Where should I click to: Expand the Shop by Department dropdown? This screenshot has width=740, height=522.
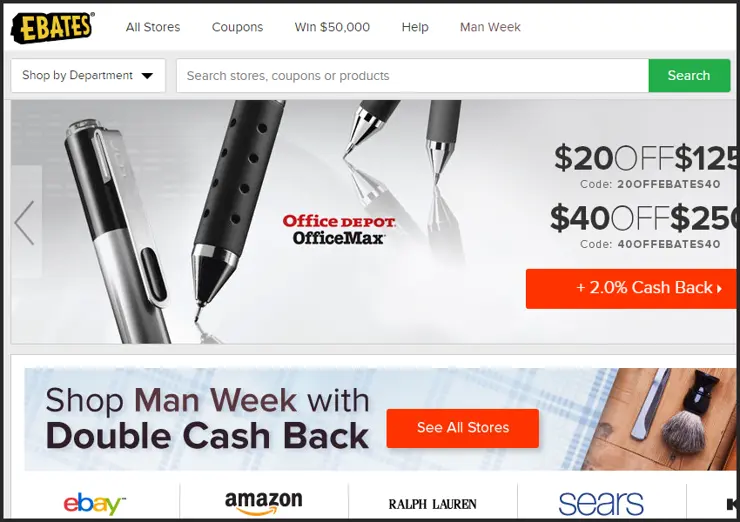click(x=88, y=76)
